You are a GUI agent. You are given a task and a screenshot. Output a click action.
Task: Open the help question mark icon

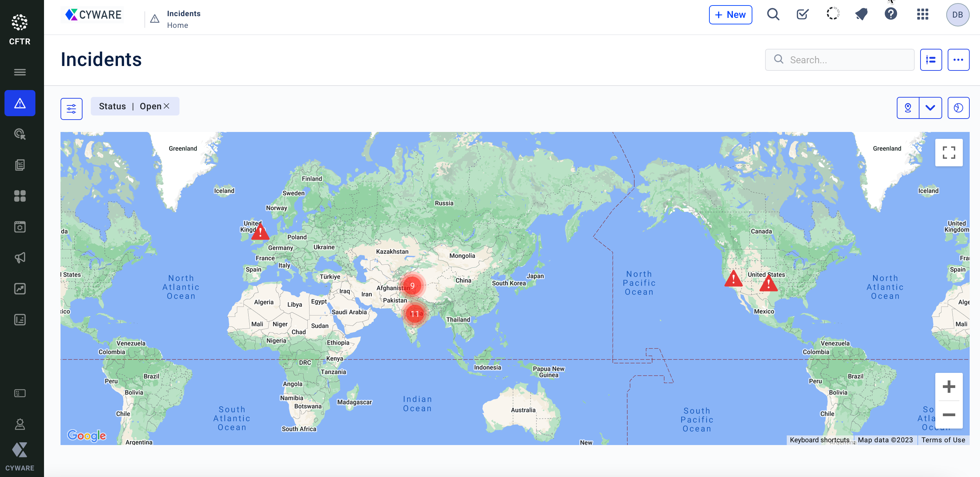pyautogui.click(x=891, y=14)
